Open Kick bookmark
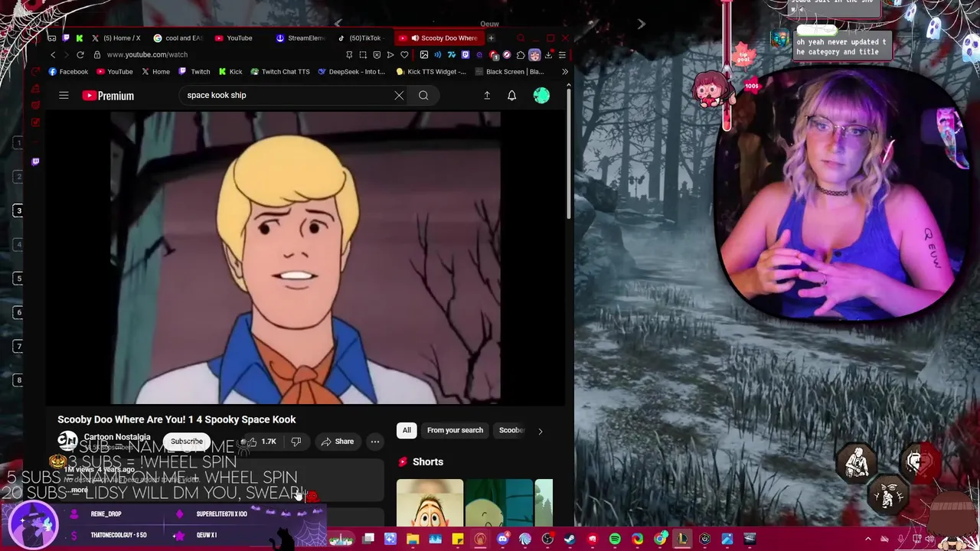 click(230, 72)
